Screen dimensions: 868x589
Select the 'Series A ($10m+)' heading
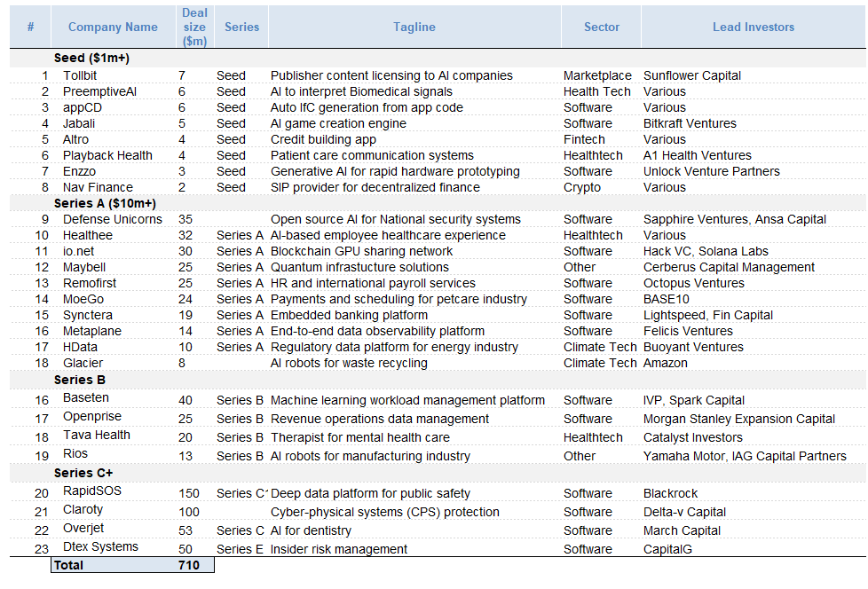(x=105, y=203)
